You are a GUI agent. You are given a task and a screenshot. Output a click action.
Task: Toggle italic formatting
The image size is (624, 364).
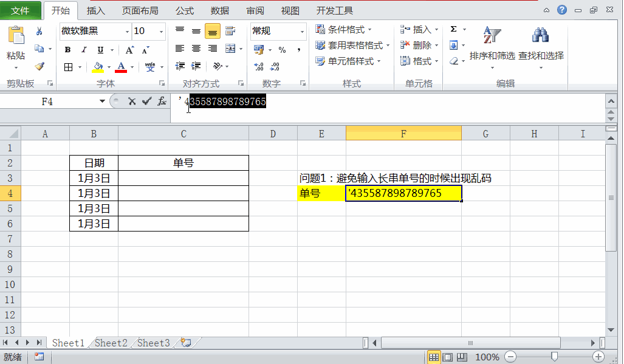(x=84, y=50)
